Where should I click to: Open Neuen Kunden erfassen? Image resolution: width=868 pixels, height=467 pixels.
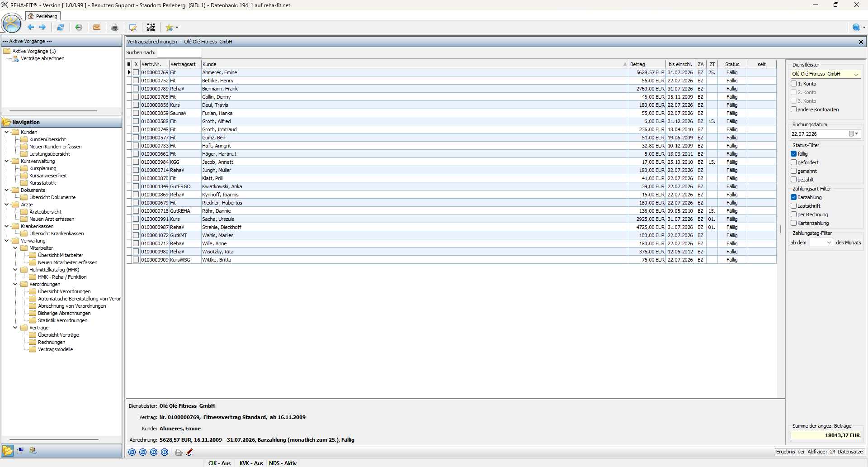click(56, 147)
